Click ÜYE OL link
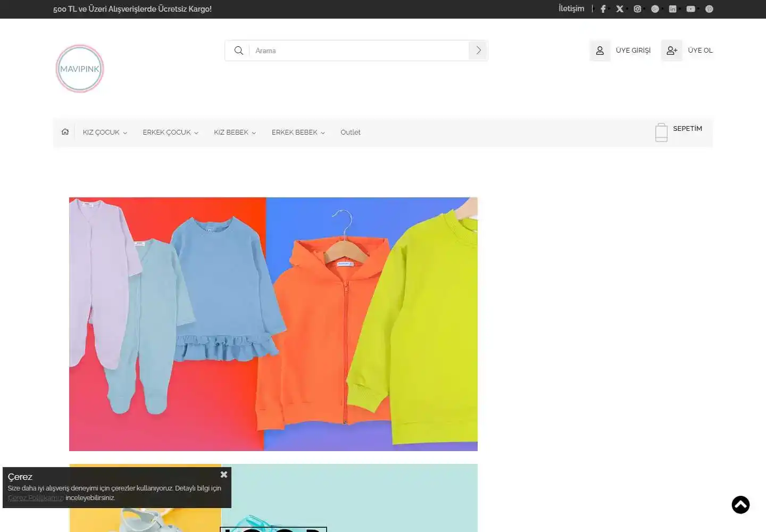This screenshot has height=532, width=766. [x=700, y=51]
